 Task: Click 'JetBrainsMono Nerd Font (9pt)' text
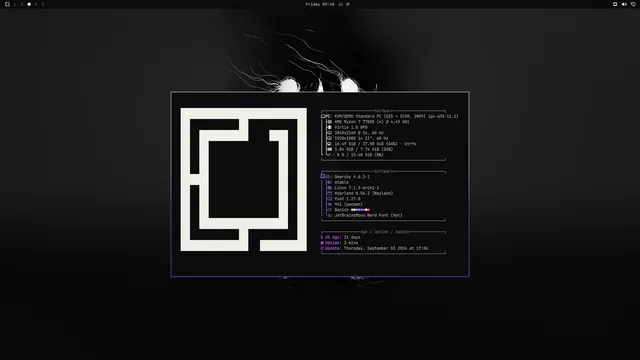[368, 216]
